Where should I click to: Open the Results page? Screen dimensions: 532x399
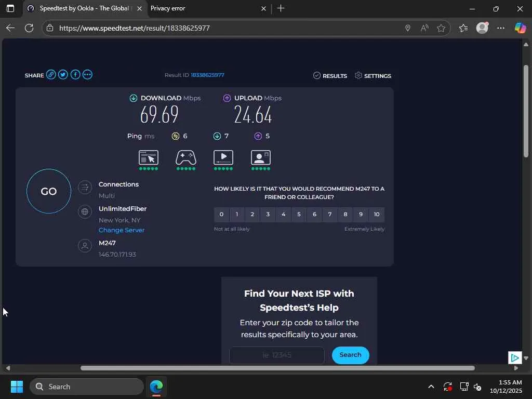click(x=330, y=76)
